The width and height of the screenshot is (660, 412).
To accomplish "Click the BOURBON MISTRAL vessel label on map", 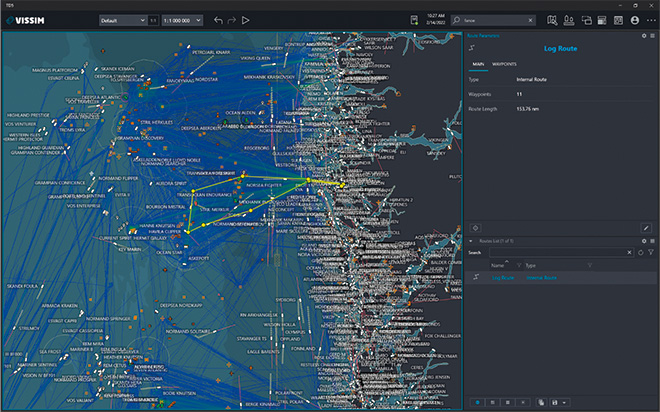I will click(165, 207).
